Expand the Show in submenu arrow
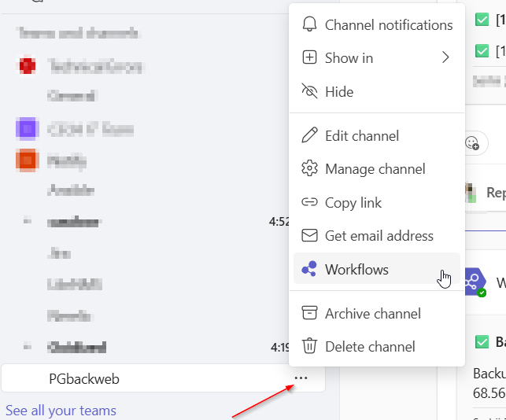Viewport: 506px width, 420px height. tap(445, 57)
